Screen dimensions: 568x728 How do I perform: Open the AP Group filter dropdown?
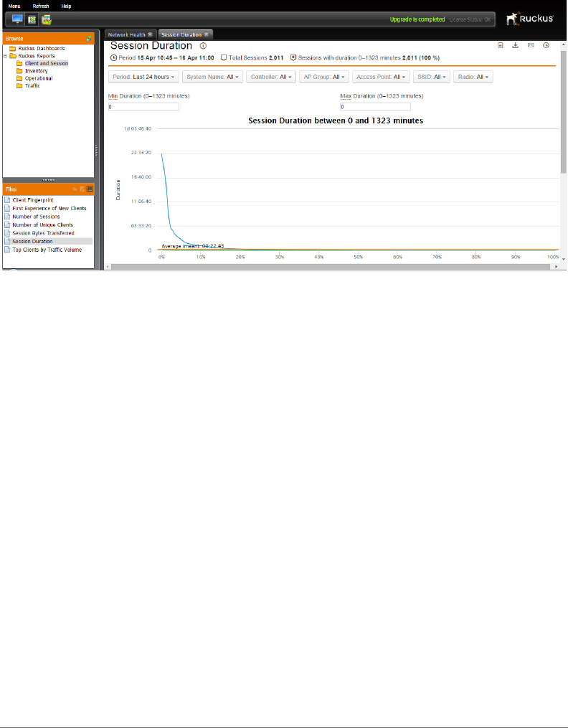324,77
